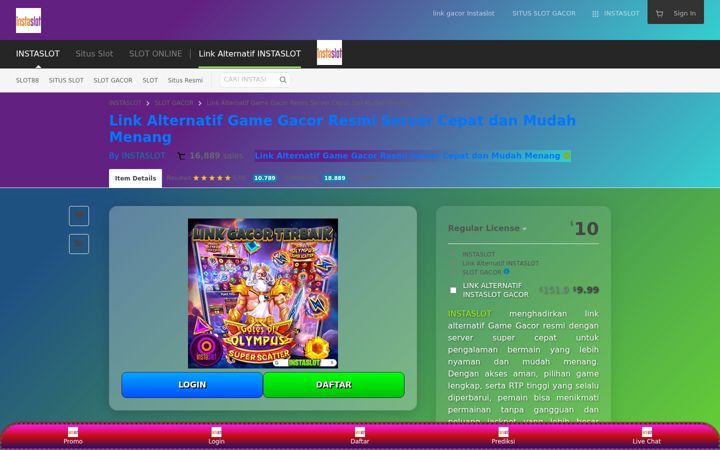The image size is (720, 450).
Task: Open SLOT GACOR in the sub-navigation
Action: [x=113, y=80]
